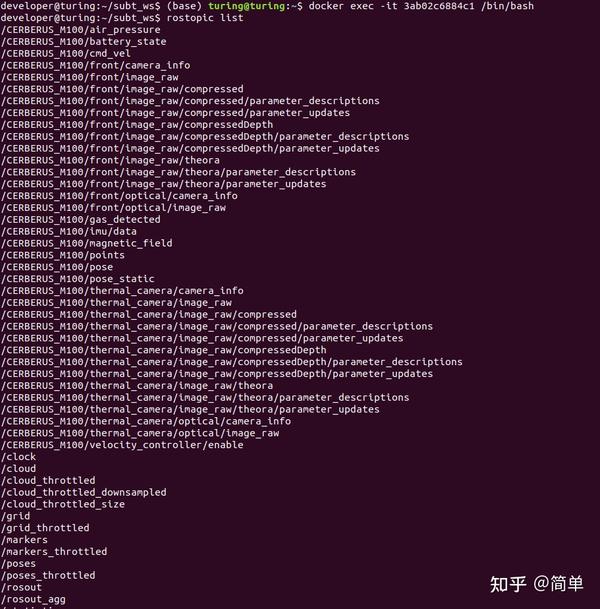Click the /CERBERUS_M100/battery_state topic line
Image resolution: width=600 pixels, height=609 pixels.
(x=84, y=42)
